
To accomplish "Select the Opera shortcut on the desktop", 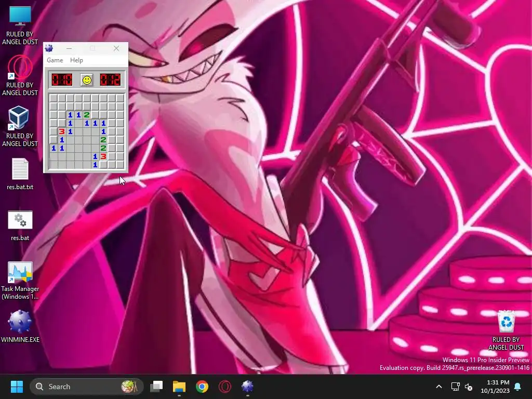I will tap(20, 75).
